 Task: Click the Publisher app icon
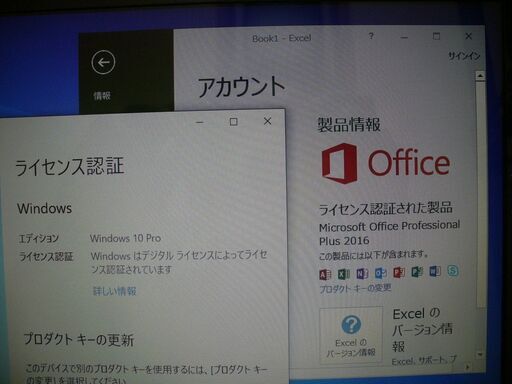tap(417, 272)
